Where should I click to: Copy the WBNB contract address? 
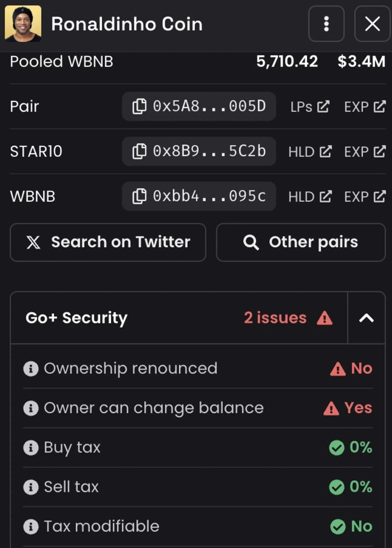(x=199, y=197)
